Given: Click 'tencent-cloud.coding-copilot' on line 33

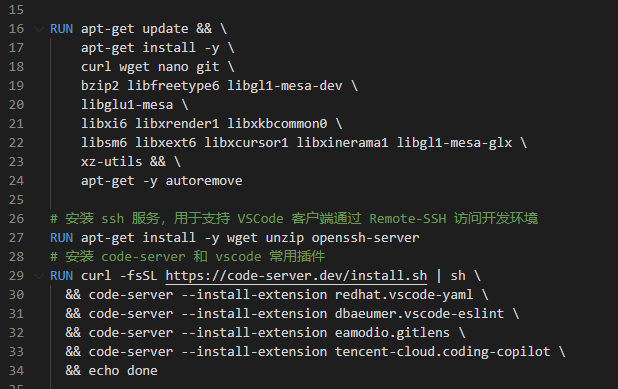Looking at the screenshot, I should coord(442,352).
